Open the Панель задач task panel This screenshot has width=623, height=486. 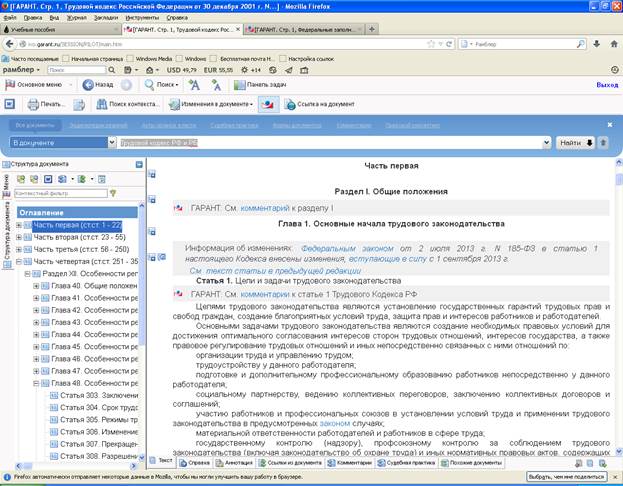click(x=260, y=85)
